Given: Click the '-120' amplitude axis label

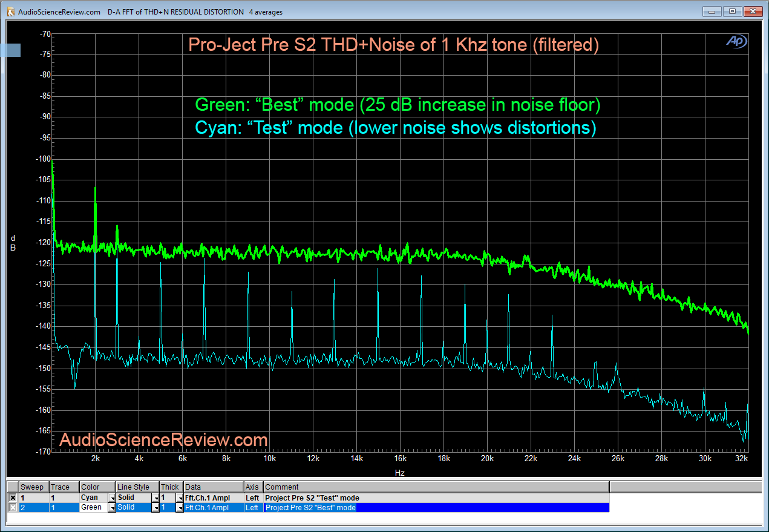Looking at the screenshot, I should [42, 242].
